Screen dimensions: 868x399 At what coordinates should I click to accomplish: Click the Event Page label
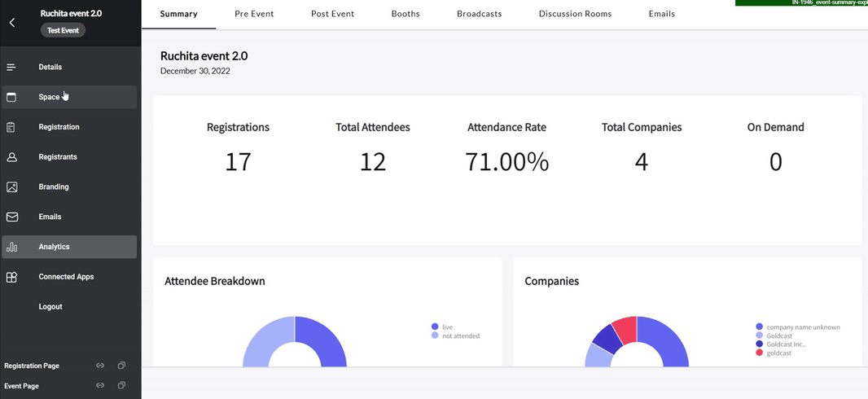pyautogui.click(x=21, y=386)
